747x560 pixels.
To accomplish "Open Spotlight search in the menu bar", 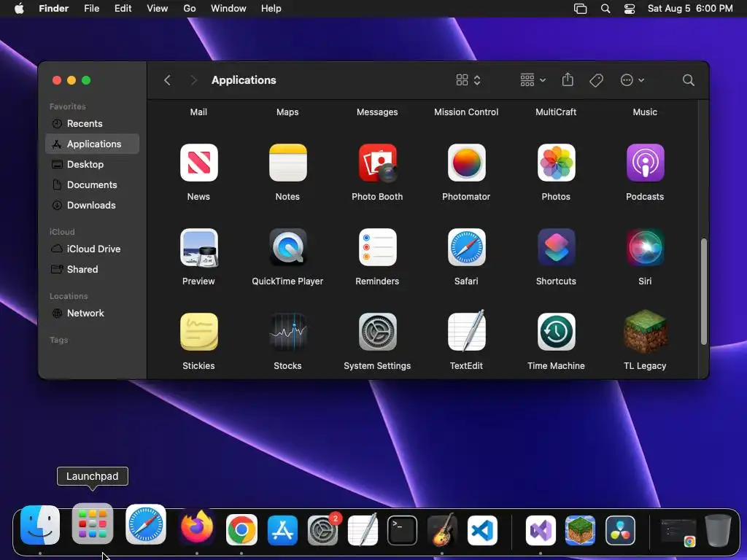I will coord(605,9).
